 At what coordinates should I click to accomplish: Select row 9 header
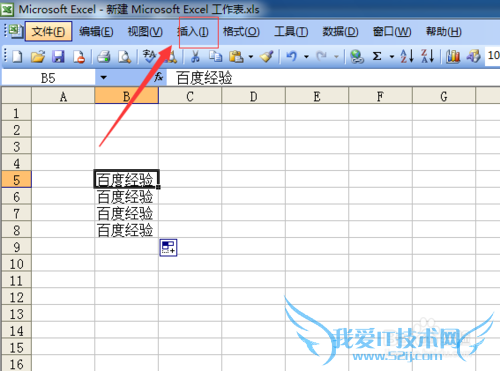(16, 247)
